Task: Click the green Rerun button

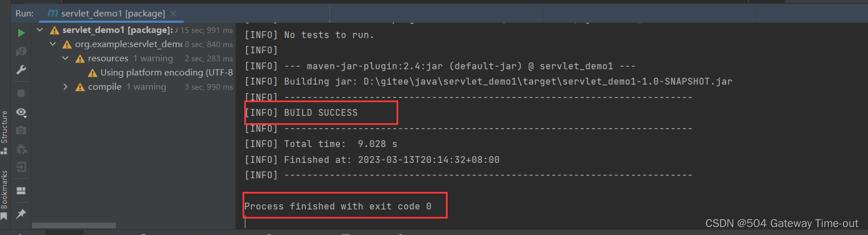Action: pyautogui.click(x=21, y=33)
